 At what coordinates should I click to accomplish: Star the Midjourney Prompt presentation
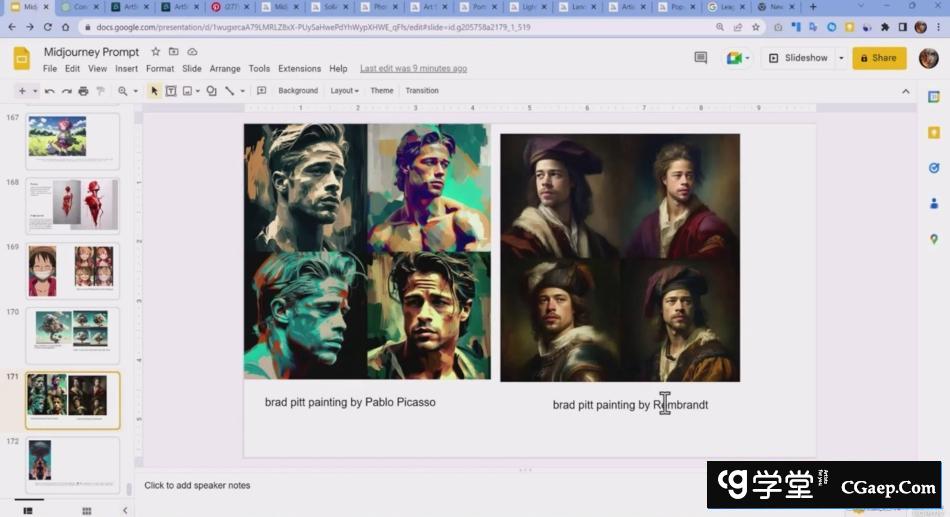coord(155,52)
